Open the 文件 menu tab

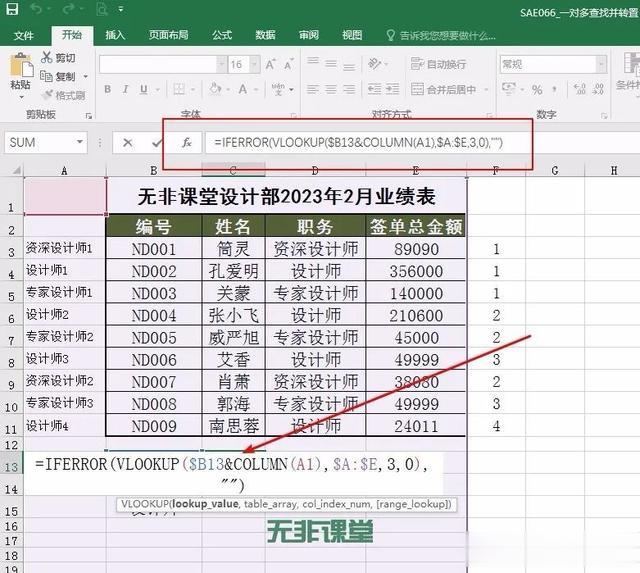[x=24, y=35]
